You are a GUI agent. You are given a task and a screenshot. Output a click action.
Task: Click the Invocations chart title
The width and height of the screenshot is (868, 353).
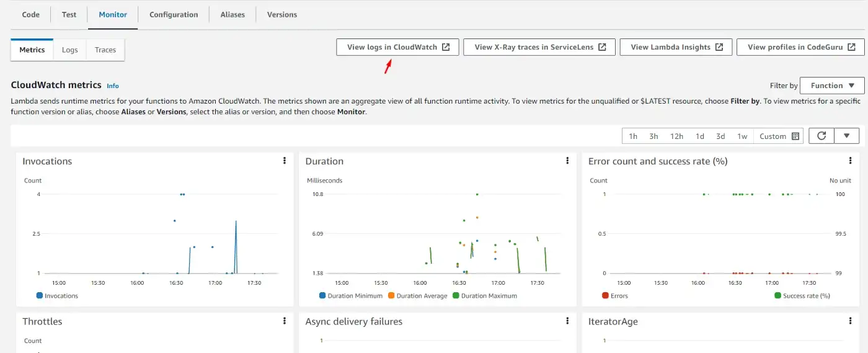[x=47, y=161]
